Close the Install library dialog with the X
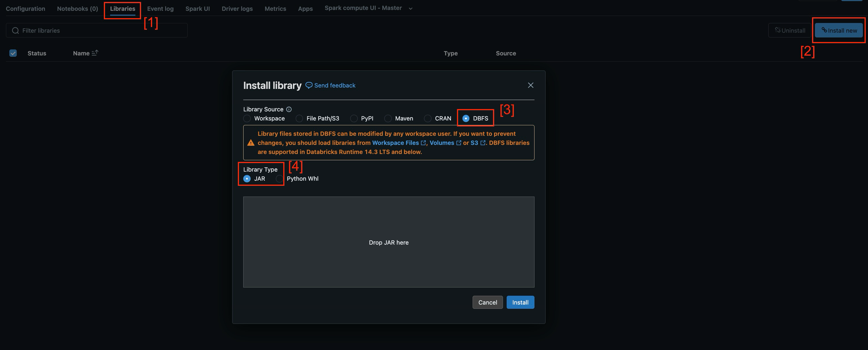Image resolution: width=868 pixels, height=350 pixels. click(x=531, y=85)
